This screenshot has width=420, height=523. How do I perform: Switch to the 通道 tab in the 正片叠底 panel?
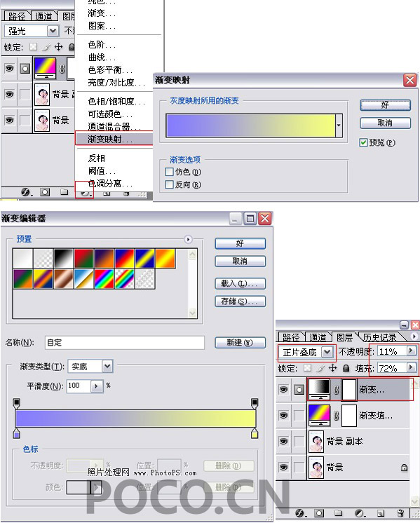[x=318, y=337]
